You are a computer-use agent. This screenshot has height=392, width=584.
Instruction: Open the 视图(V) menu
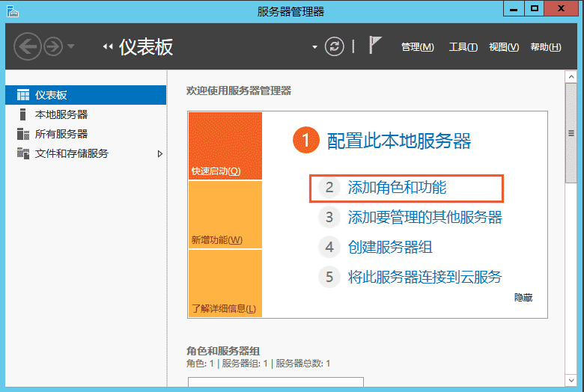(x=503, y=47)
